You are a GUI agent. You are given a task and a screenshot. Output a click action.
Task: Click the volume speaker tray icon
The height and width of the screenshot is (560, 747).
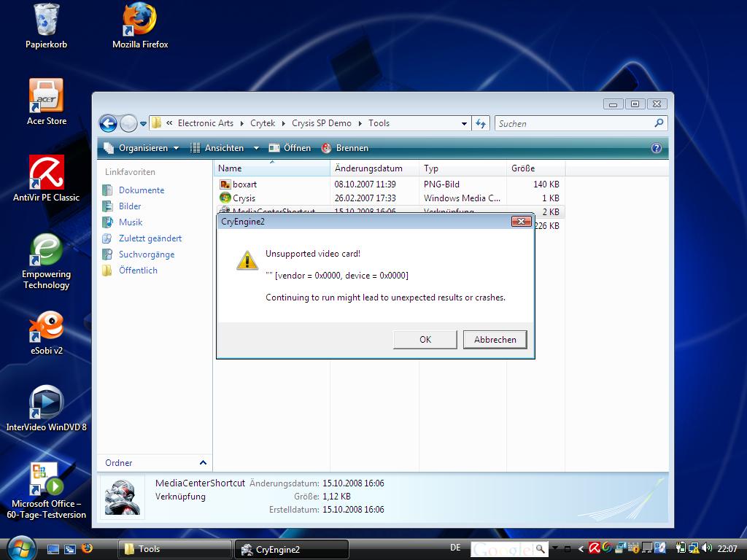coord(707,548)
